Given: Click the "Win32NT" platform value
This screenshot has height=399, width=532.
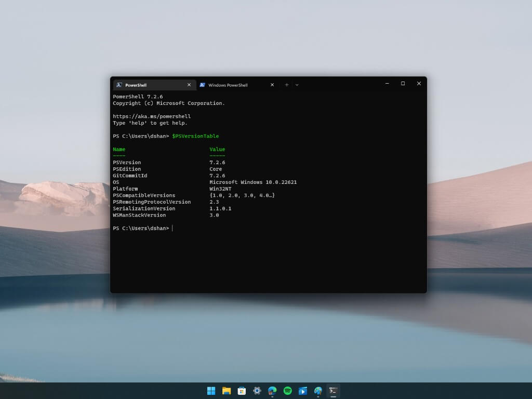Looking at the screenshot, I should pos(220,189).
